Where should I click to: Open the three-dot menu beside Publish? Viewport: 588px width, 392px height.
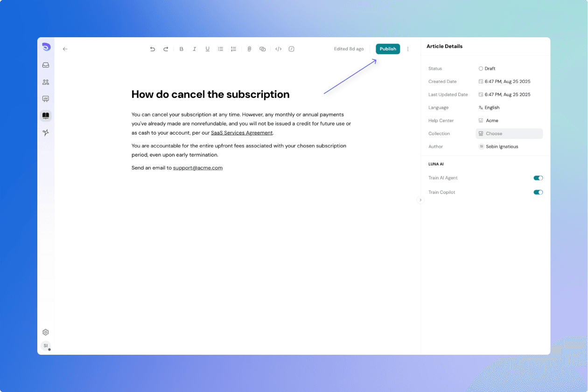[x=407, y=49]
